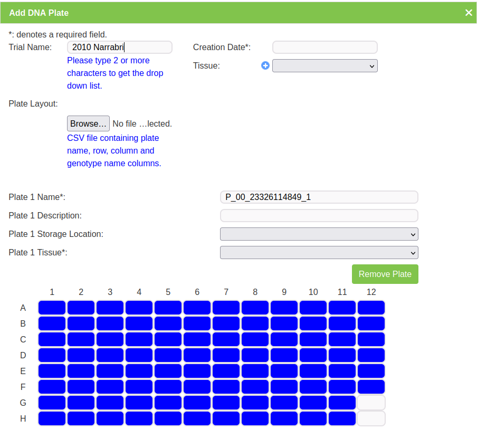Click Browse to choose plate layout file
The height and width of the screenshot is (448, 477).
pyautogui.click(x=88, y=123)
